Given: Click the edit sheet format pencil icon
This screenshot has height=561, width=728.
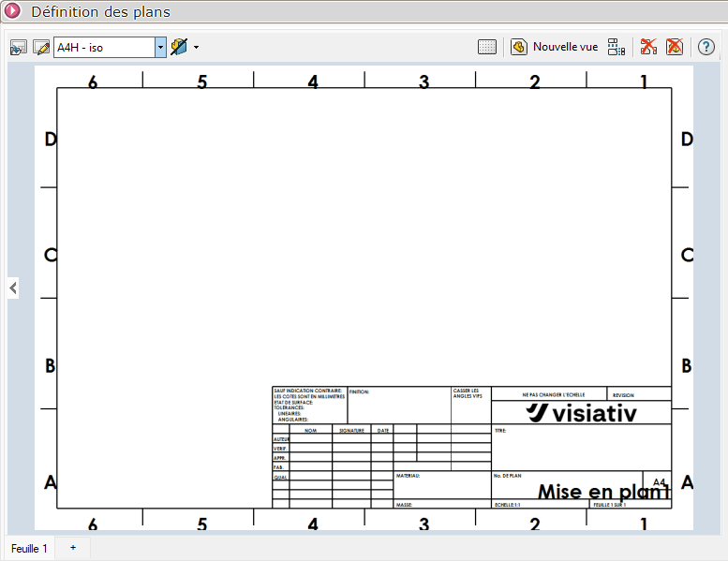Looking at the screenshot, I should click(41, 47).
